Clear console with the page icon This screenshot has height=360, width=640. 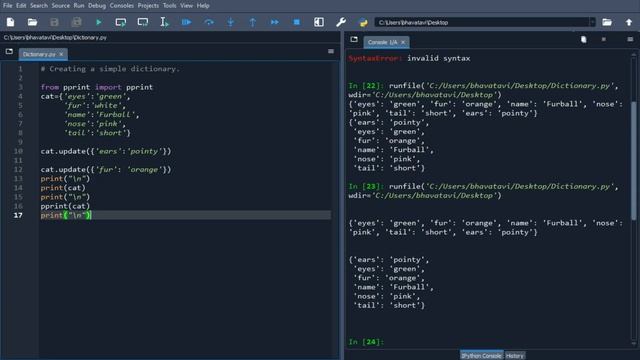point(584,39)
